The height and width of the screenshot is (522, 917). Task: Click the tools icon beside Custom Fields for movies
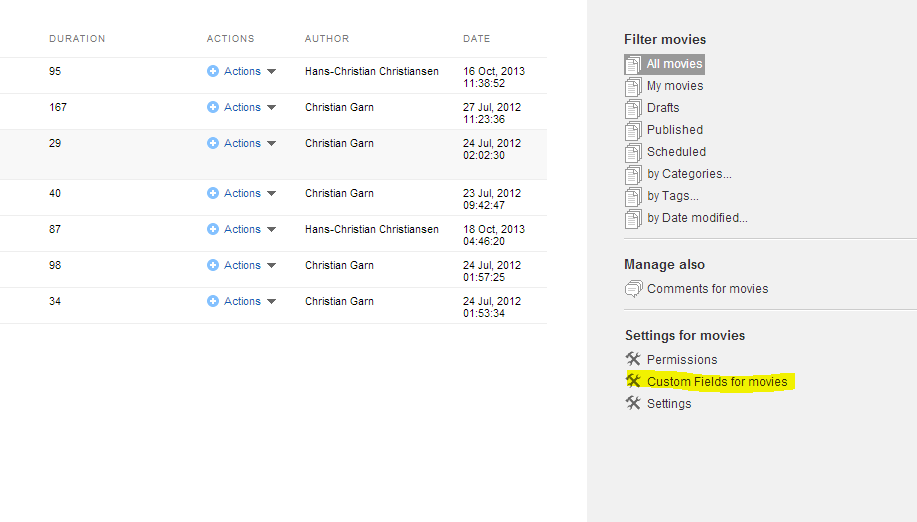[633, 381]
